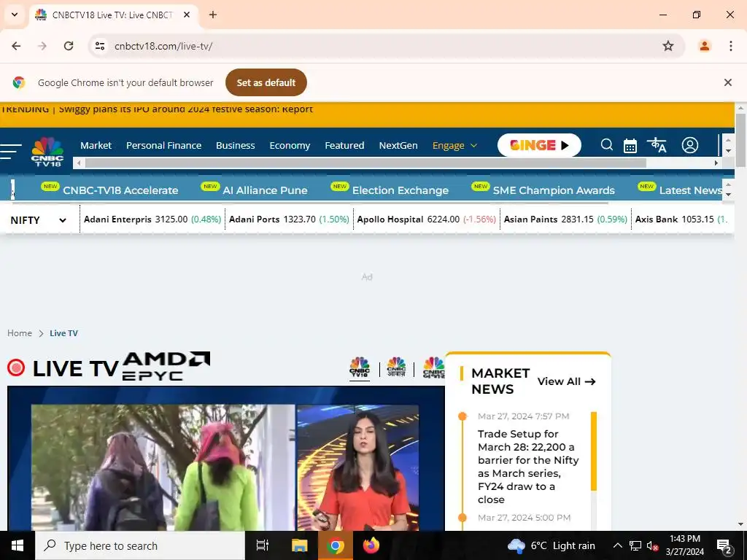The height and width of the screenshot is (560, 747).
Task: Click the nav menu scroll right arrow
Action: point(716,163)
